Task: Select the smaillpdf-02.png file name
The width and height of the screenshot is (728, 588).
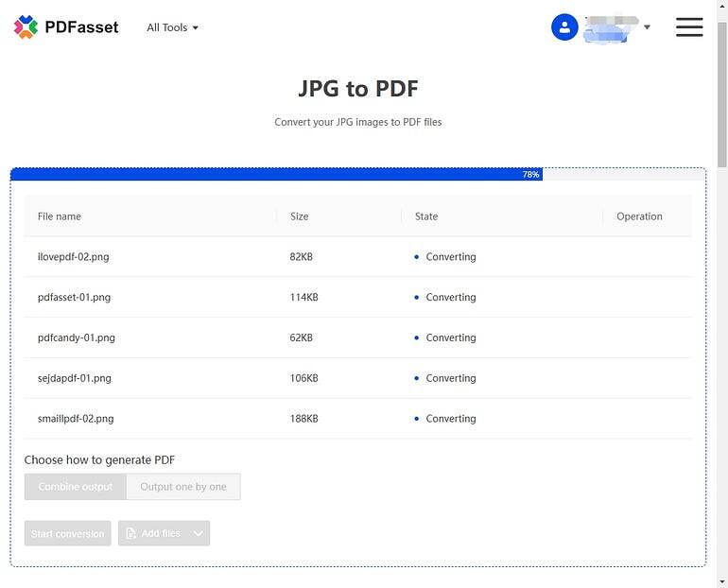Action: (76, 418)
